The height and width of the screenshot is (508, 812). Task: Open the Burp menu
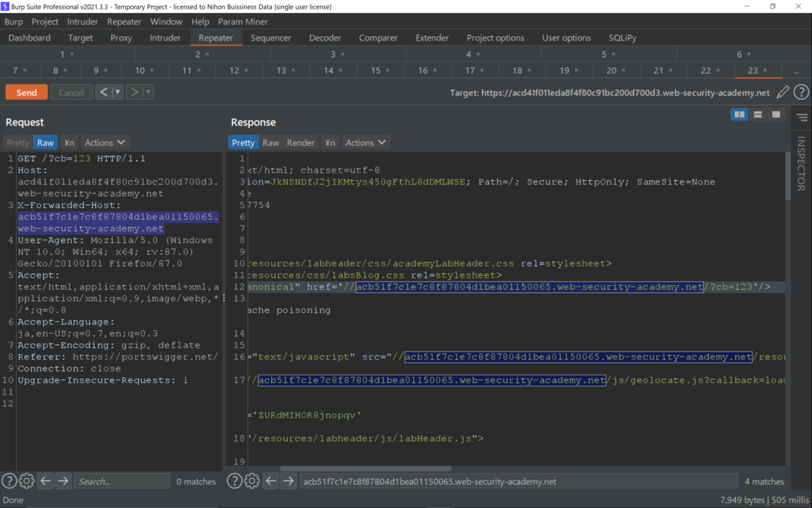tap(14, 22)
